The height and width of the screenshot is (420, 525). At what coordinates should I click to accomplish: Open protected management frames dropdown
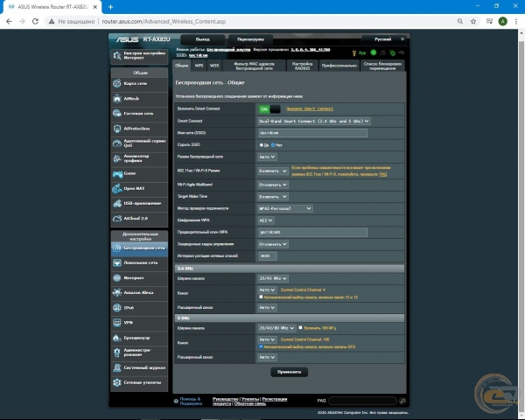click(273, 244)
